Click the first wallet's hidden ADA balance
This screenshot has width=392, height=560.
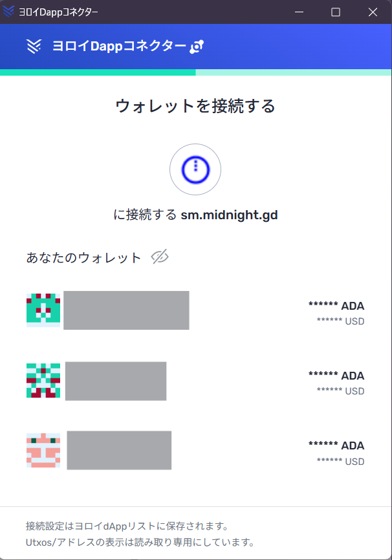(x=336, y=305)
